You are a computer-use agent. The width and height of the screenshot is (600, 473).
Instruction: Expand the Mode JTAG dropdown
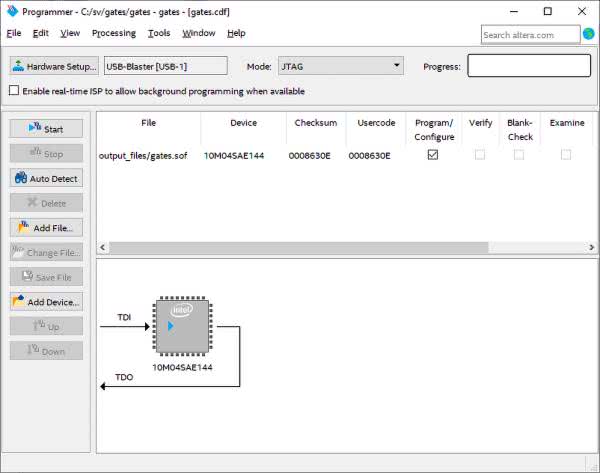pos(339,67)
